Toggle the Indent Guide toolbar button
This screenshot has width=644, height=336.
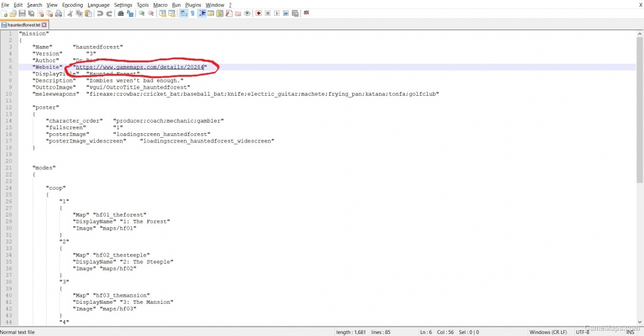[x=202, y=14]
